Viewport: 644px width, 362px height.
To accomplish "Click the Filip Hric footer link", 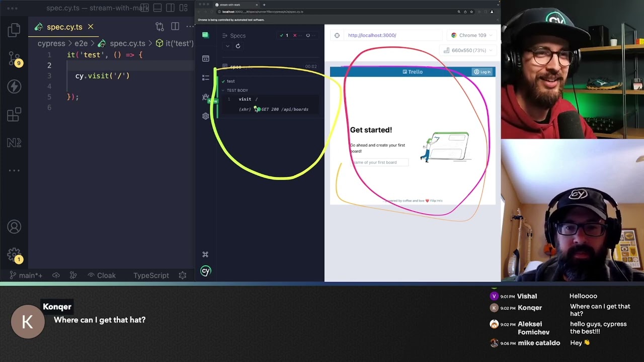I will (x=436, y=201).
